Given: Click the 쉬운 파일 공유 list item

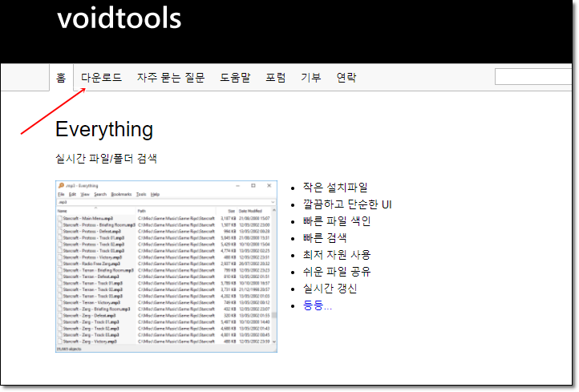Looking at the screenshot, I should [x=337, y=272].
